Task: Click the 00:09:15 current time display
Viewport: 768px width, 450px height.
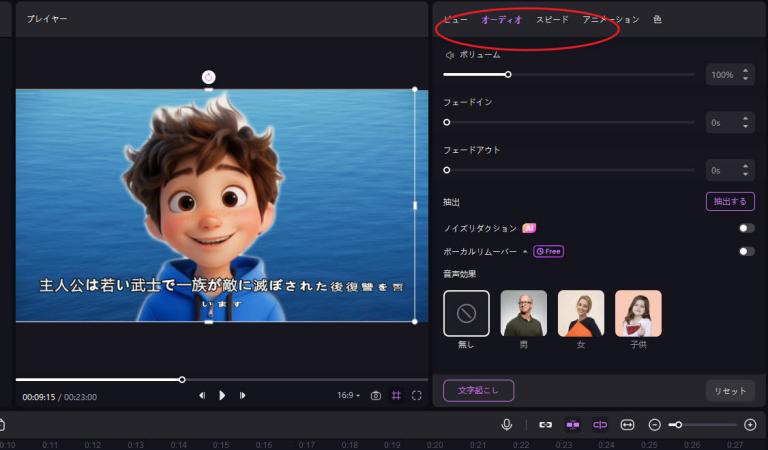Action: pos(39,397)
